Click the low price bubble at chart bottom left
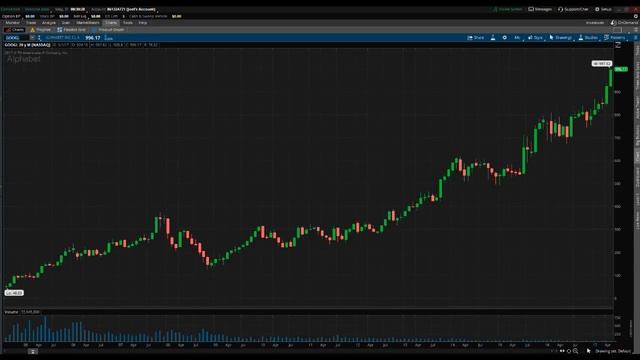Image resolution: width=640 pixels, height=360 pixels. (x=14, y=293)
